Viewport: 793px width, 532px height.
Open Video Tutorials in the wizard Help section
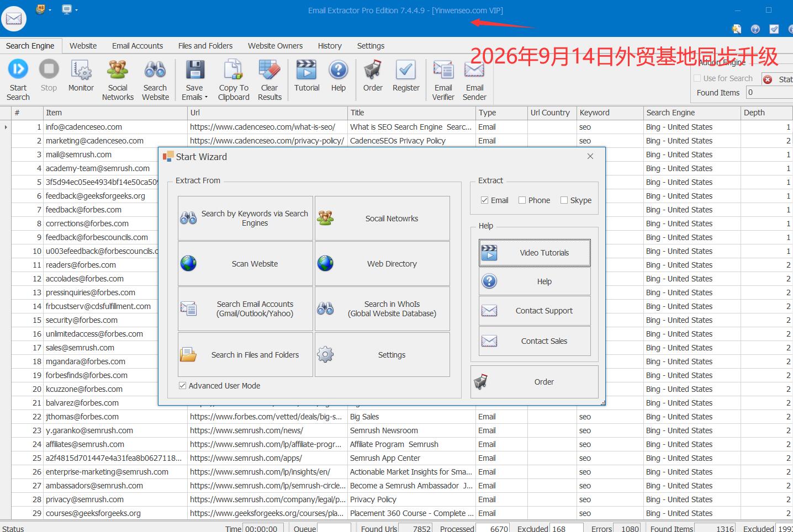[535, 253]
